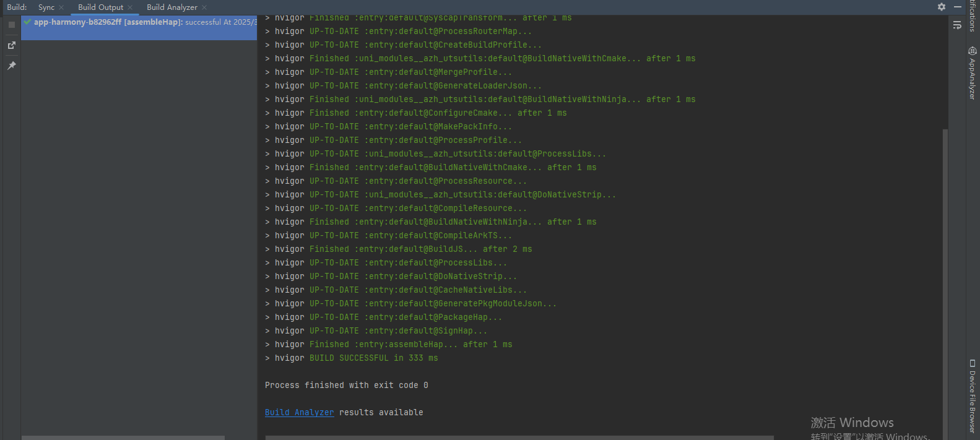Toggle soft-wrap icon beside the console
The width and height of the screenshot is (980, 440).
click(957, 25)
